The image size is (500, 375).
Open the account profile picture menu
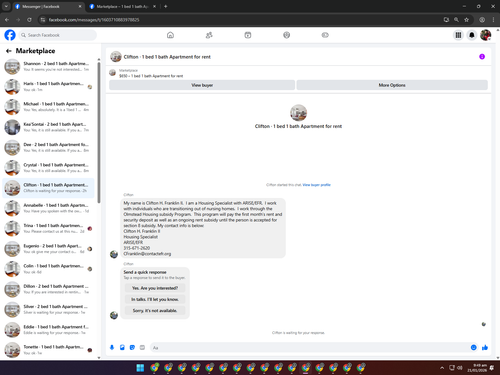pos(485,35)
